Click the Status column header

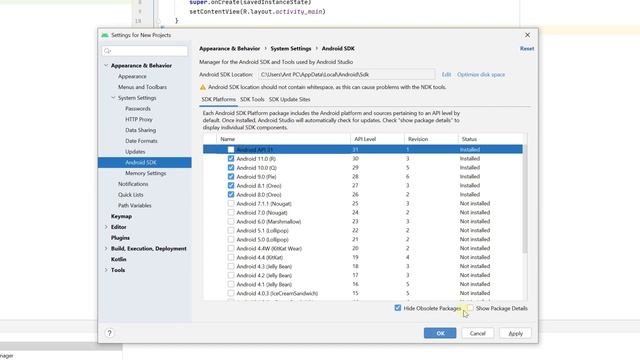coord(490,139)
